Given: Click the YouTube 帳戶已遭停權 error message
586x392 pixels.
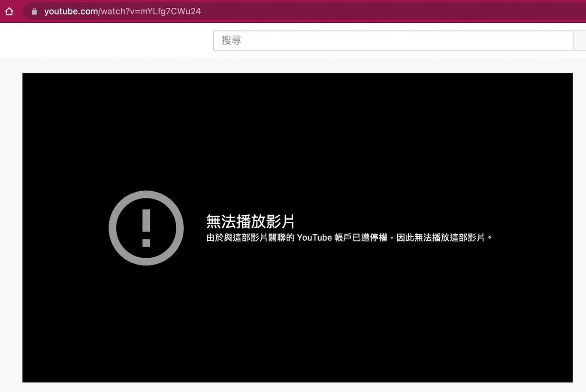Looking at the screenshot, I should point(349,238).
